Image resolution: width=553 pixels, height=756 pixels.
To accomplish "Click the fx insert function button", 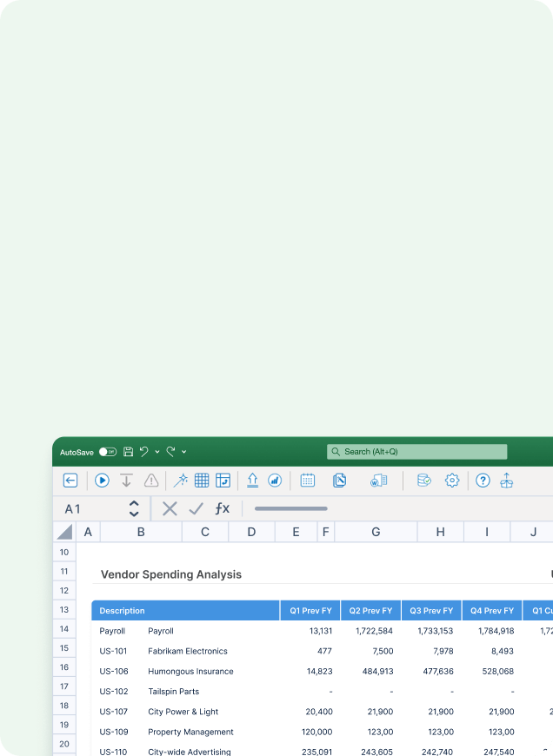I will click(x=223, y=508).
